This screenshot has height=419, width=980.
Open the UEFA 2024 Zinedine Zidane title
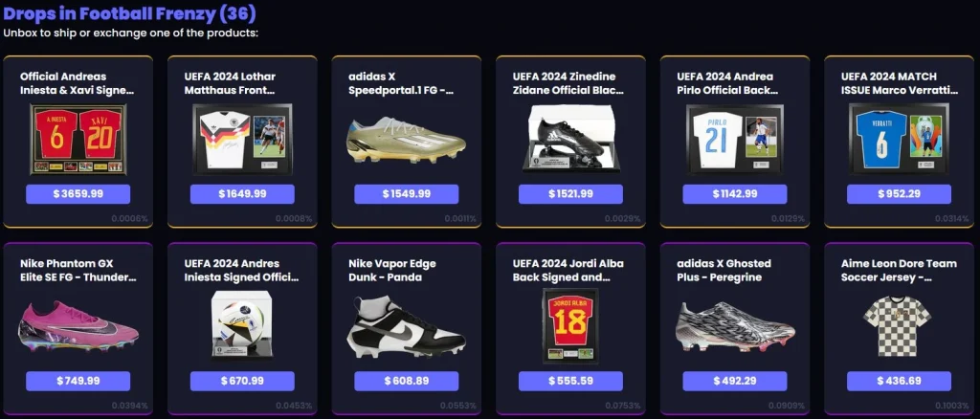pyautogui.click(x=568, y=83)
